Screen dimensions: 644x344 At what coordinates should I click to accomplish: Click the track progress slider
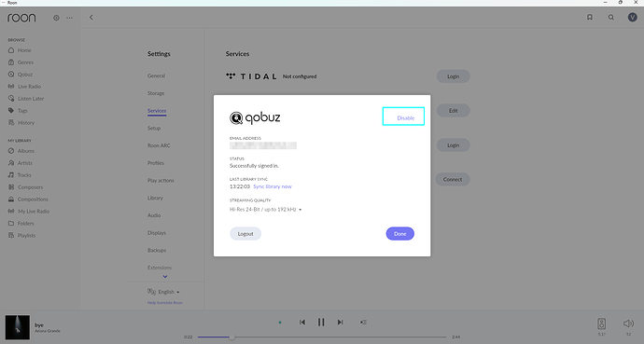click(322, 337)
